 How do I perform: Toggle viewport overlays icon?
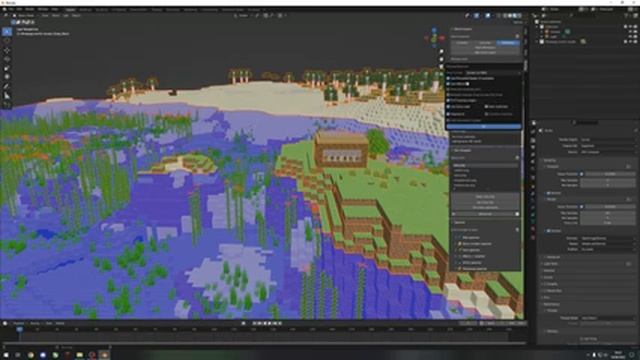(488, 16)
